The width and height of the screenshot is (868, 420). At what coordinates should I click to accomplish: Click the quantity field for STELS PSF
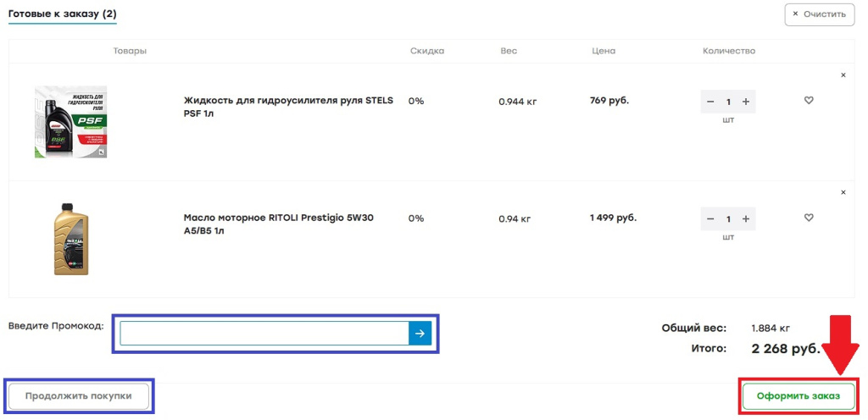[x=728, y=102]
